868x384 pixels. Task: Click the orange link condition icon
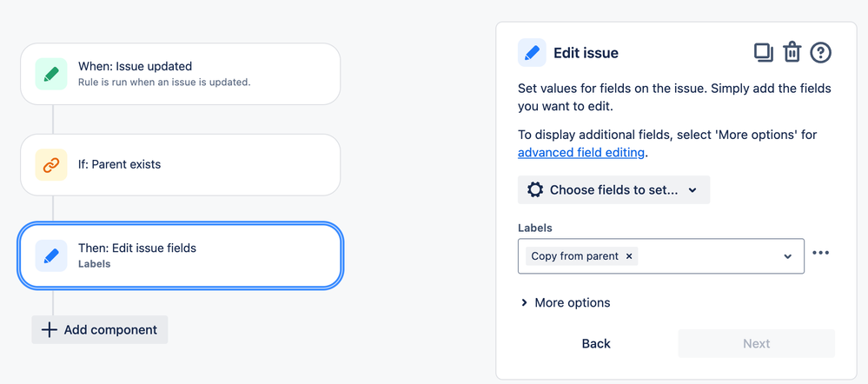pyautogui.click(x=50, y=164)
